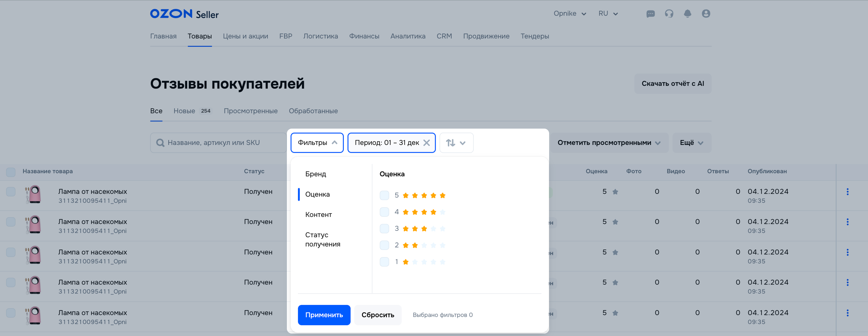Open the RU language selector

tap(608, 14)
